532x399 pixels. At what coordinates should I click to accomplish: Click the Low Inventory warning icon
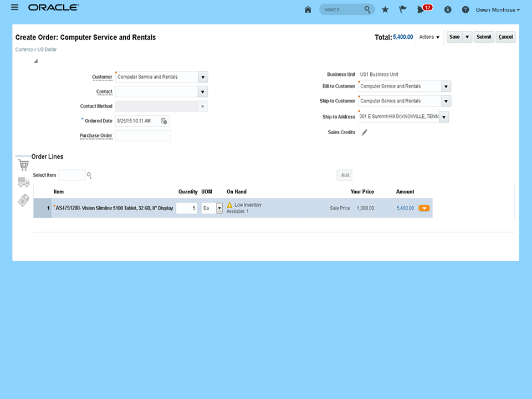(x=229, y=205)
